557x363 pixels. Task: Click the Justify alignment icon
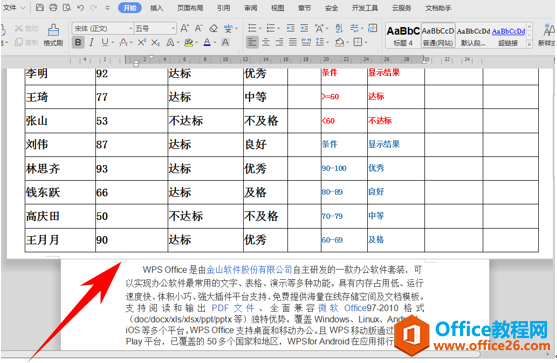pyautogui.click(x=293, y=43)
